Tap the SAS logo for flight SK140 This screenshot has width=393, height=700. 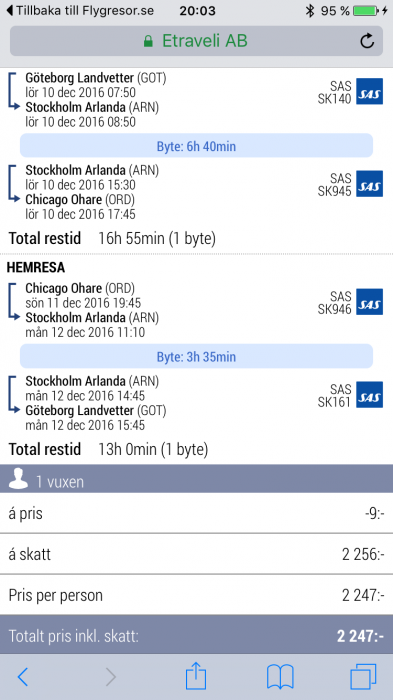(x=369, y=92)
